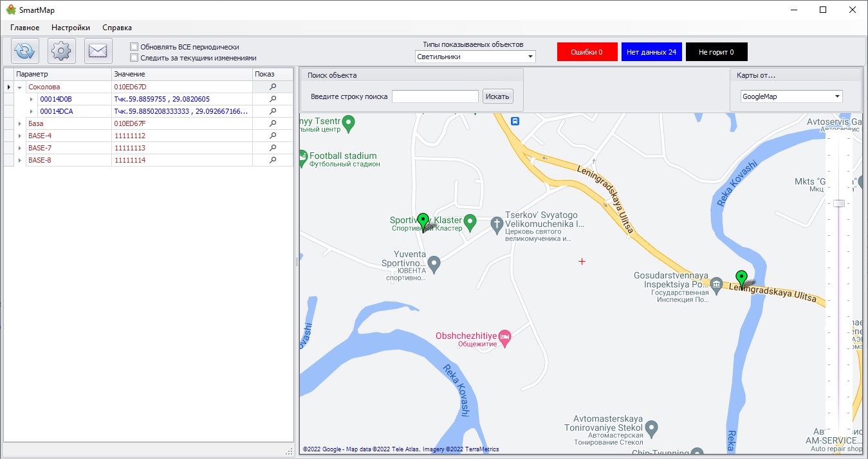Open the Главное menu

25,28
